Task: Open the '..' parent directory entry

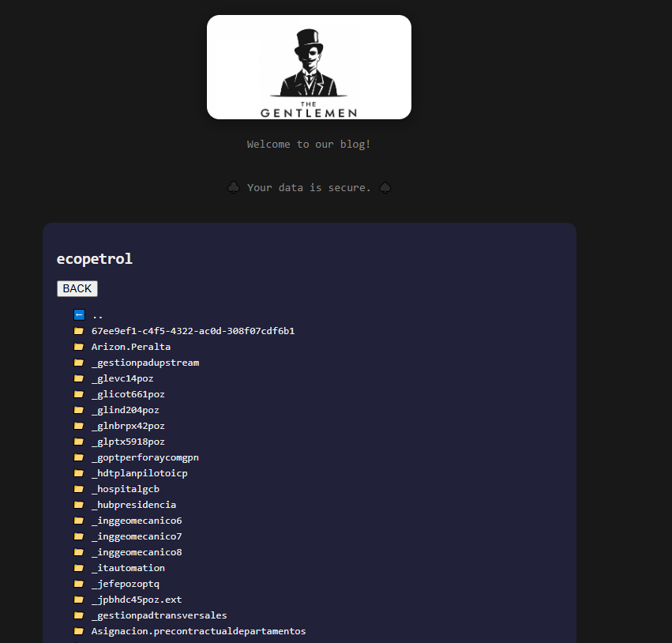Action: 97,315
